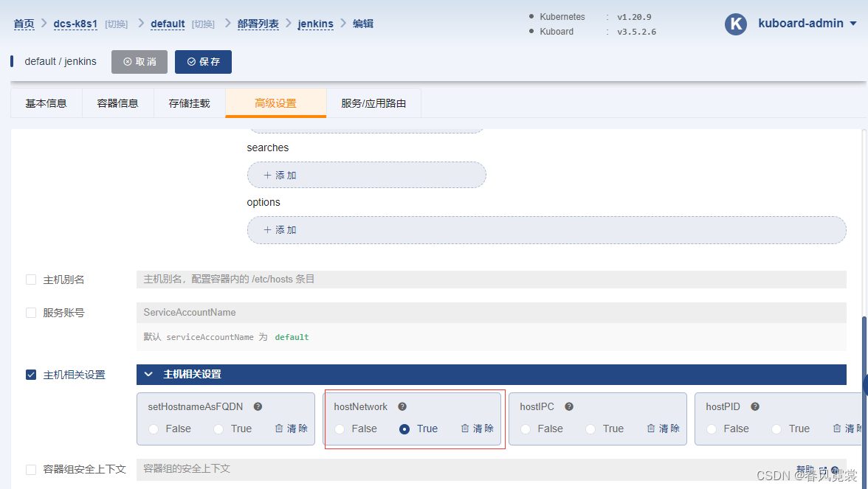Click the 容器组的安全上下文 input field

coord(491,469)
